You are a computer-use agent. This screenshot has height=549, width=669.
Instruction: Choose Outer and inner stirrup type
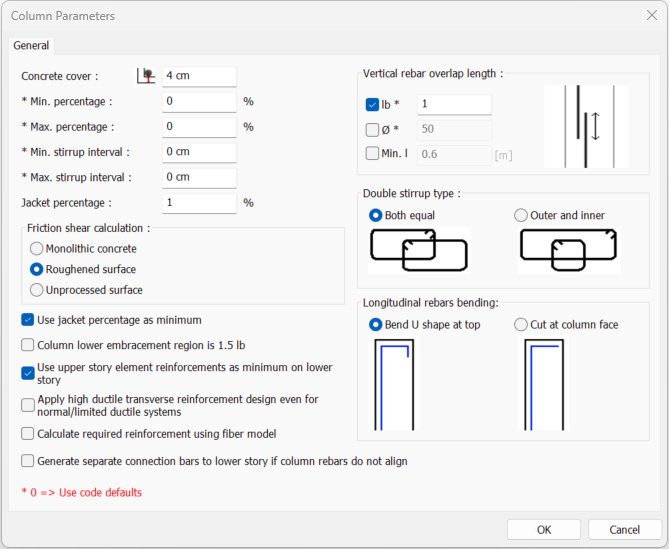click(x=521, y=215)
